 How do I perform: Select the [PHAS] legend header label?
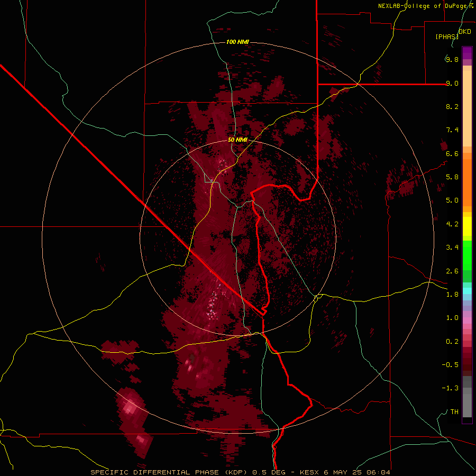[x=447, y=36]
